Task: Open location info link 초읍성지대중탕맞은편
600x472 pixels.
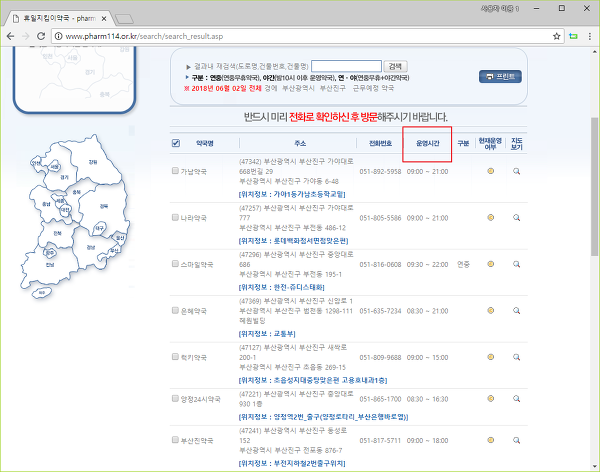Action: coord(313,380)
